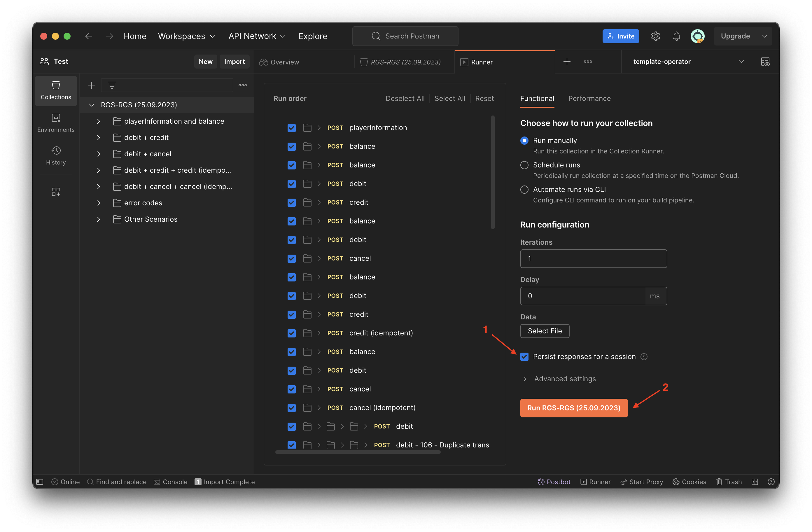Uncheck Persist responses for a session
The width and height of the screenshot is (812, 532).
(x=524, y=357)
